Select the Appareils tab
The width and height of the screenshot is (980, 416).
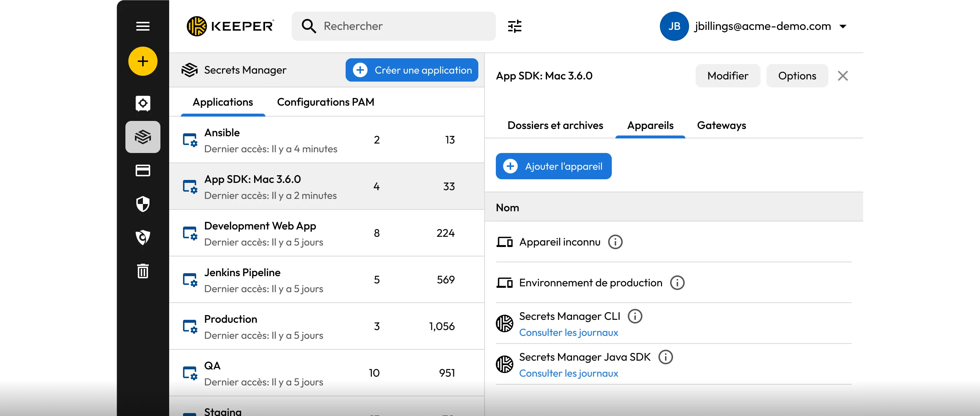[650, 125]
